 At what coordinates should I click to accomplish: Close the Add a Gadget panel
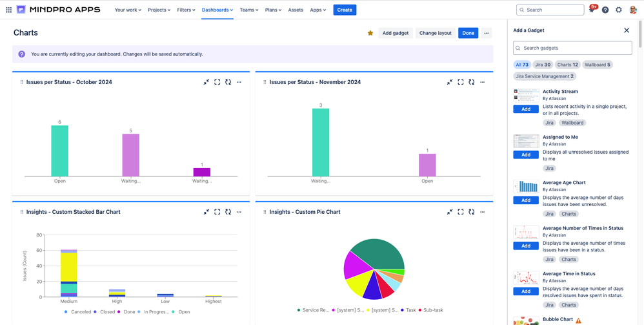point(627,30)
